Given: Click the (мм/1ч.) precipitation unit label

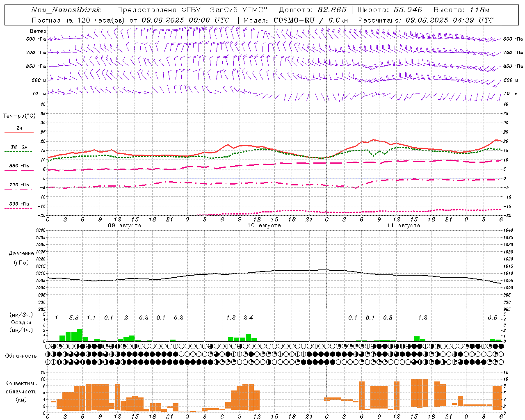Looking at the screenshot, I should [x=21, y=330].
